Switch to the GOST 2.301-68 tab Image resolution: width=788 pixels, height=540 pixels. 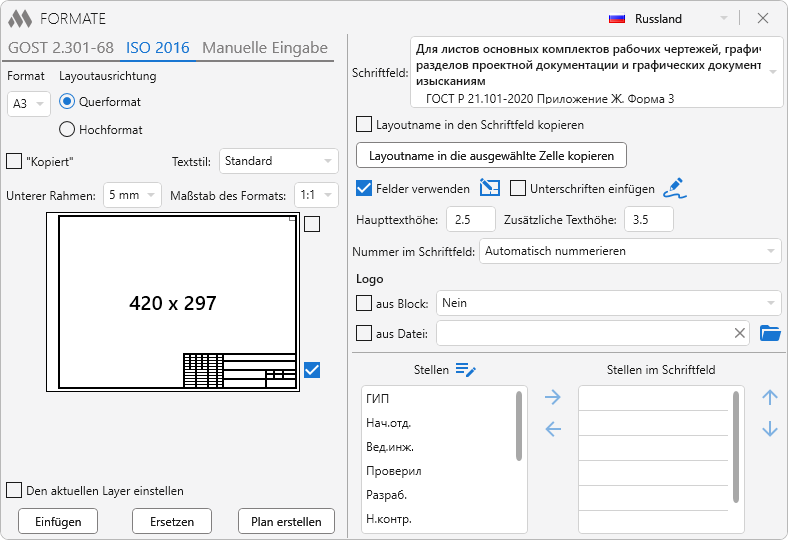60,48
